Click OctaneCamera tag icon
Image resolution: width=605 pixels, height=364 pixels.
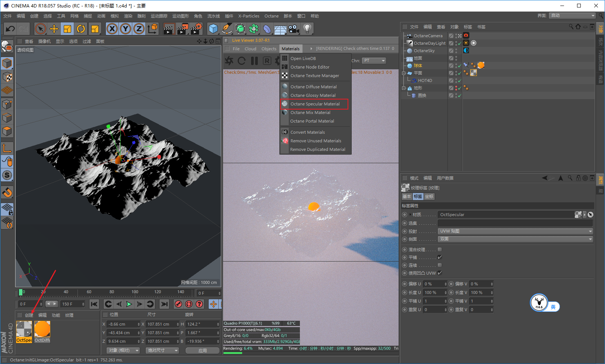[466, 35]
